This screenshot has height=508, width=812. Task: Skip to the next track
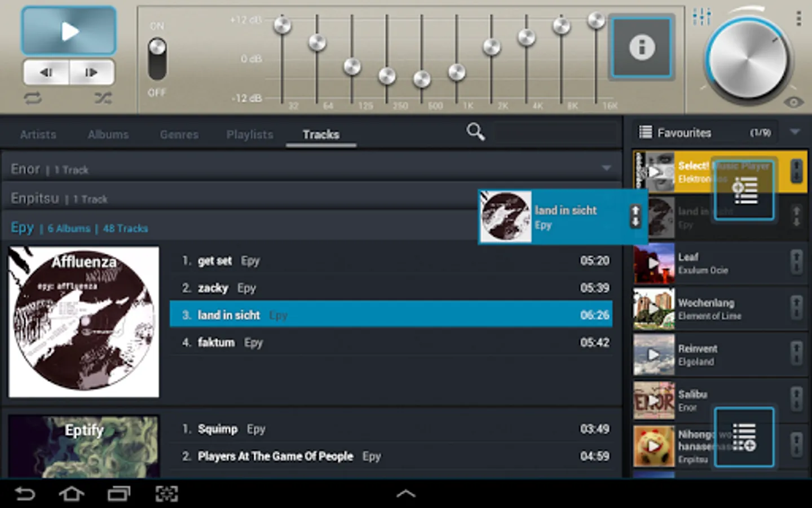[91, 72]
